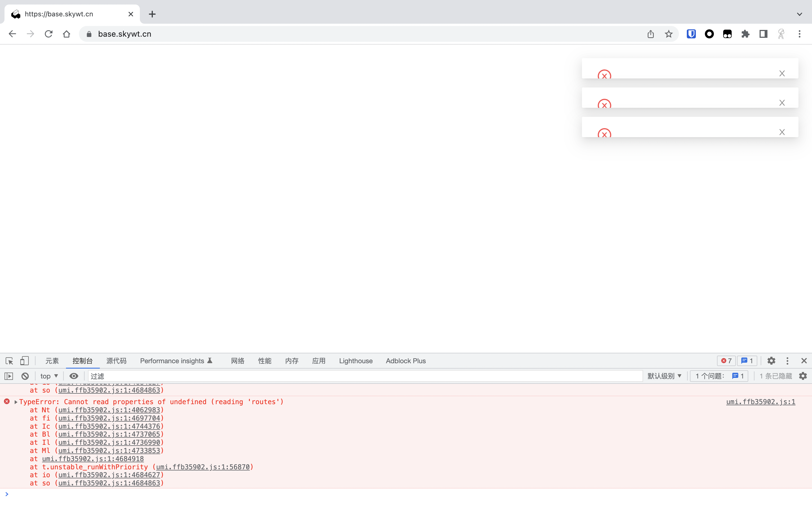Open the top JavaScript context dropdown

49,376
